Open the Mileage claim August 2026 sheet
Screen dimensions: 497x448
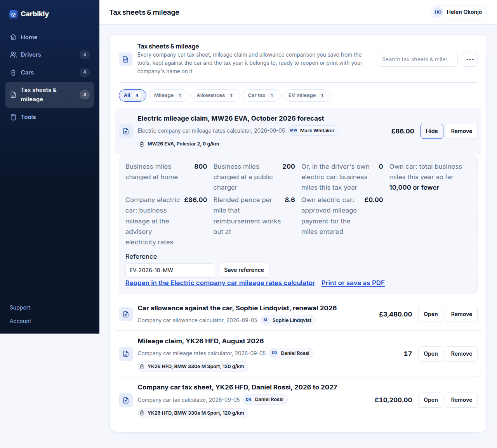pos(431,354)
